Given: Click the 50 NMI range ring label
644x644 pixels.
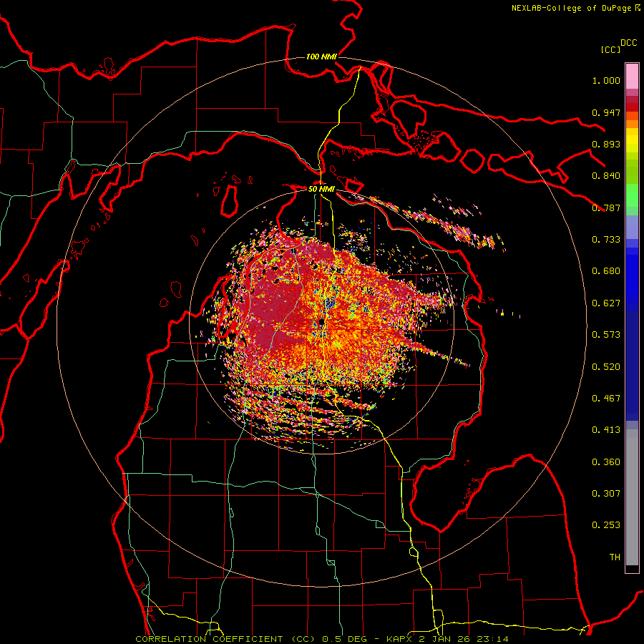Looking at the screenshot, I should 321,189.
